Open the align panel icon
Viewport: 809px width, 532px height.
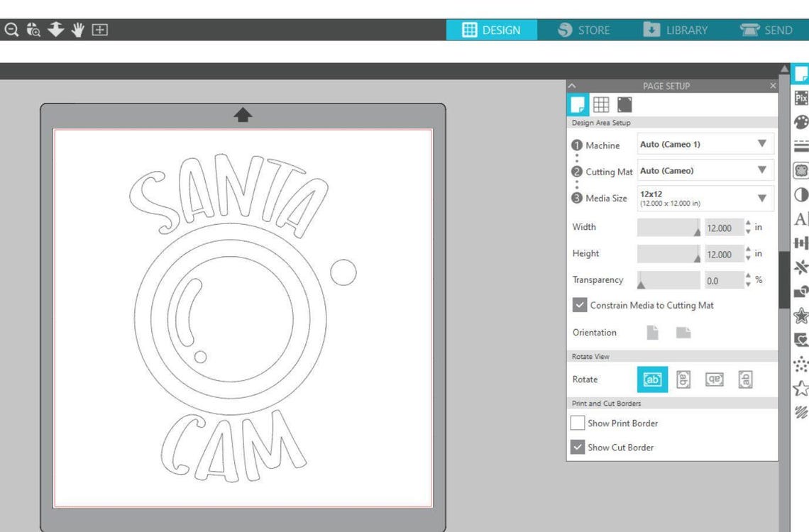point(800,243)
